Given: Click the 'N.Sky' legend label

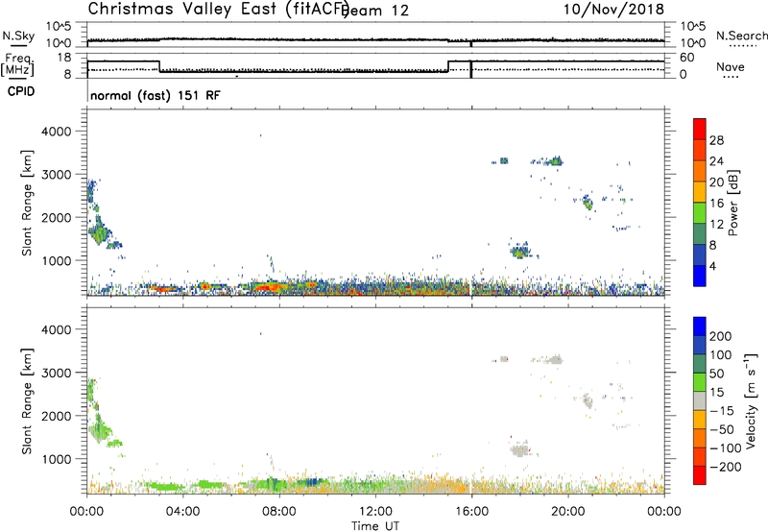Looking at the screenshot, I should click(18, 36).
